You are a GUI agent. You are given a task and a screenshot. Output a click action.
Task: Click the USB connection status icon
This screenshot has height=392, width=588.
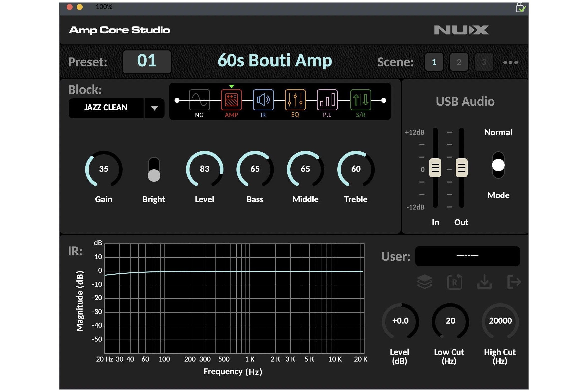tap(521, 7)
